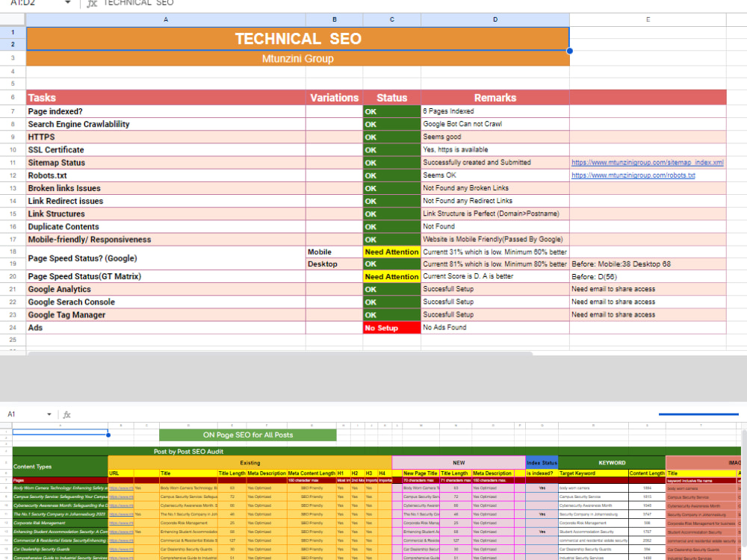Select Need Attention status for GT Matrix row
Image resolution: width=747 pixels, height=560 pixels.
click(392, 277)
